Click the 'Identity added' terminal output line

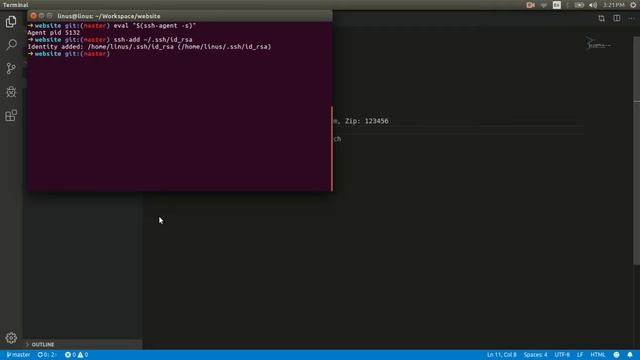point(149,47)
